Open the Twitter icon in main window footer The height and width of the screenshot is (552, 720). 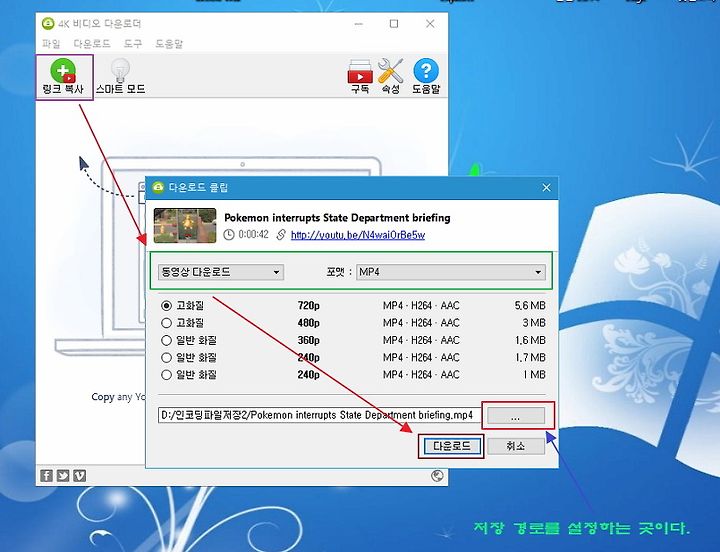[x=63, y=476]
